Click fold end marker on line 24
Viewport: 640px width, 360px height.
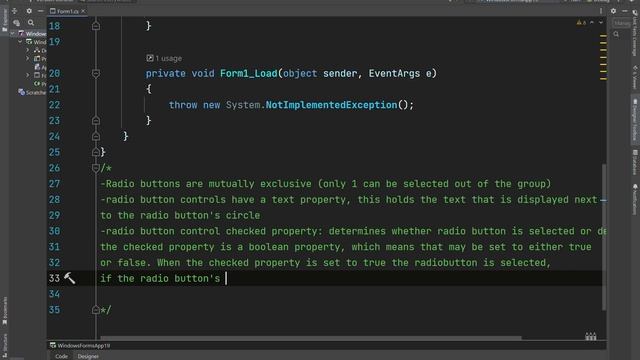tap(96, 136)
